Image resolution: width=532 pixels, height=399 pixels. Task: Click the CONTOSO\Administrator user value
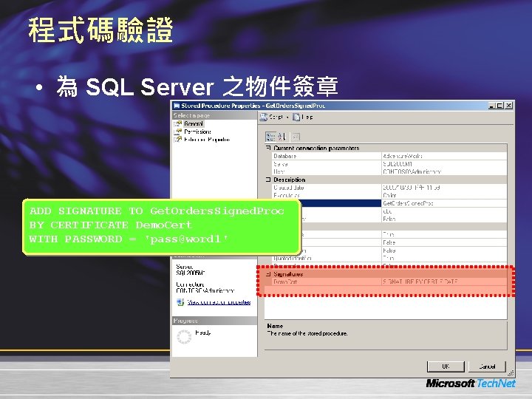(x=412, y=171)
